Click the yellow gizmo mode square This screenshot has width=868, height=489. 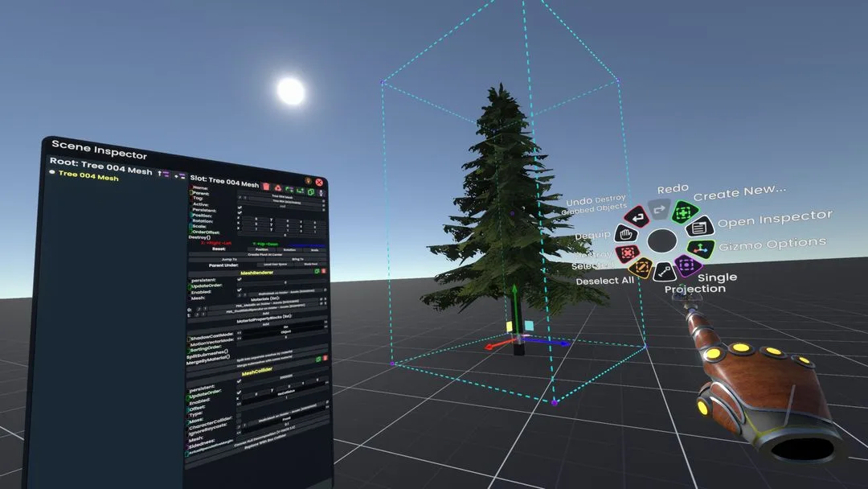pyautogui.click(x=510, y=327)
